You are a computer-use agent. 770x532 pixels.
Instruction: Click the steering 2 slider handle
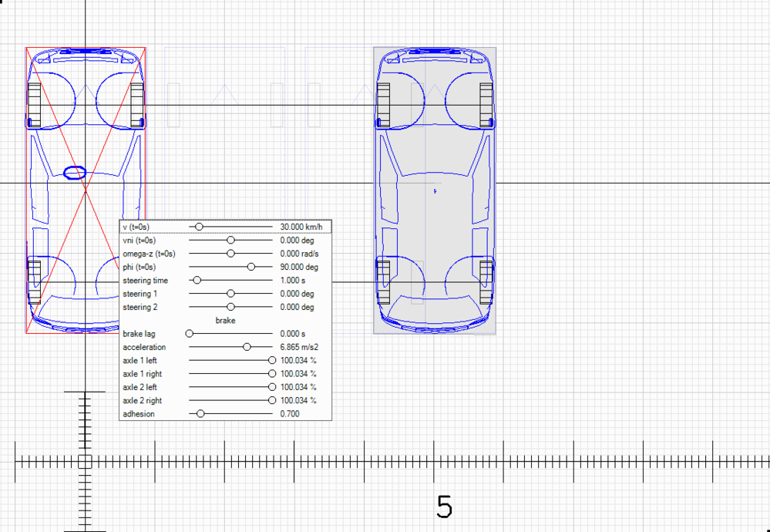pos(230,307)
